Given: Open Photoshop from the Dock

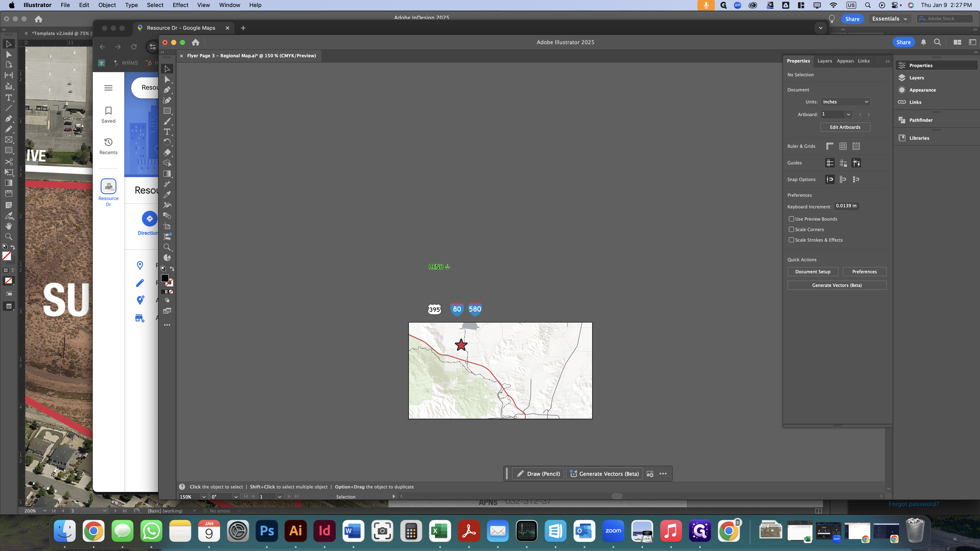Looking at the screenshot, I should click(x=267, y=531).
